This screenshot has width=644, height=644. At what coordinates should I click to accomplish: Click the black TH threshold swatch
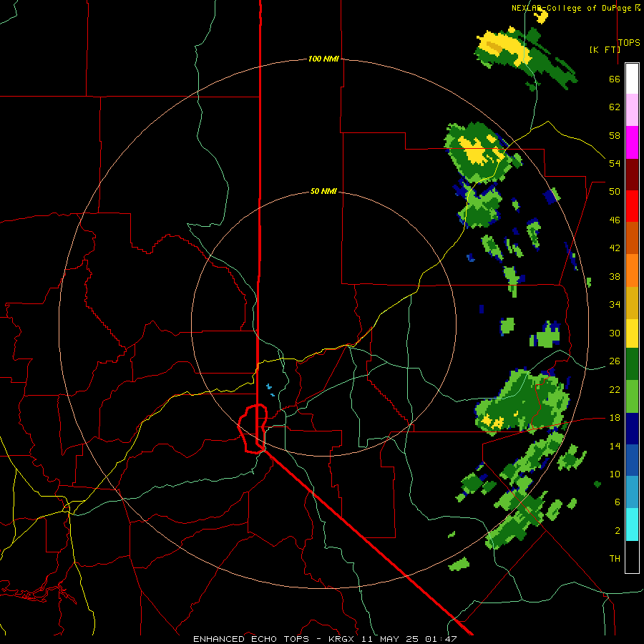[632, 557]
